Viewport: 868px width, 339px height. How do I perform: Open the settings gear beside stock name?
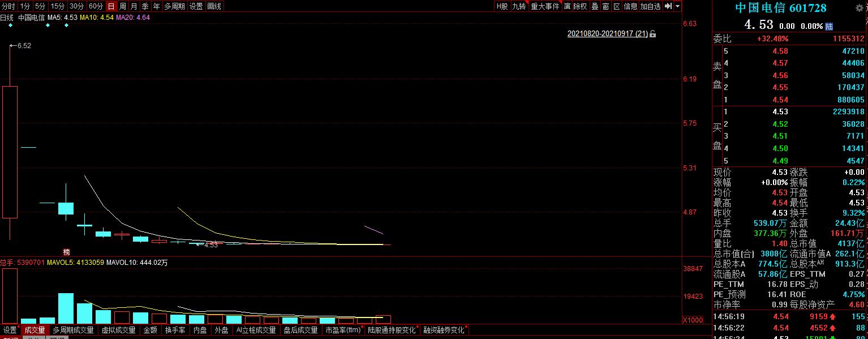[x=860, y=8]
